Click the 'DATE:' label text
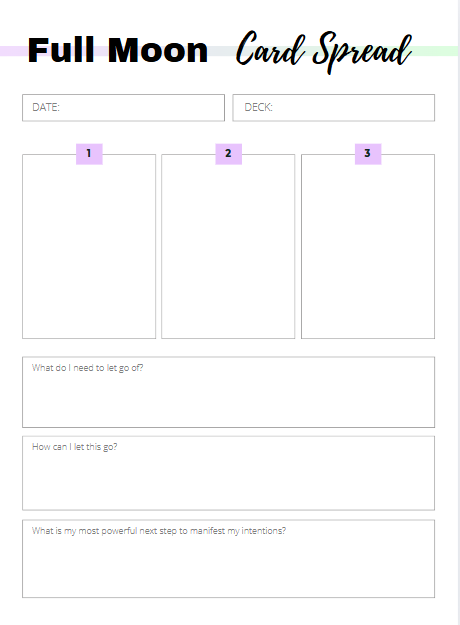 click(x=46, y=107)
